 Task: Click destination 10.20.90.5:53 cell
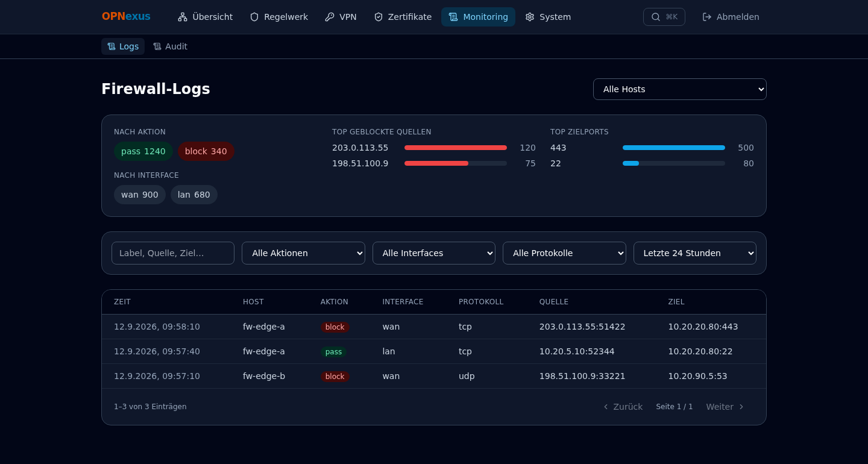(698, 376)
